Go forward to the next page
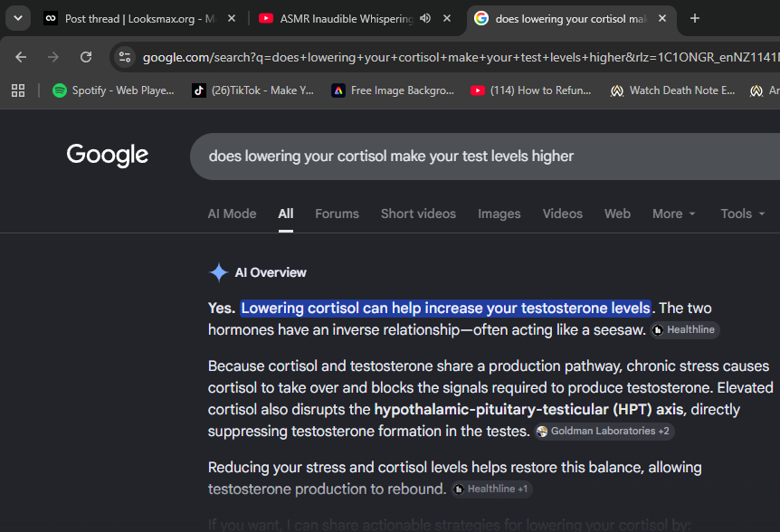Viewport: 780px width, 532px height. pos(53,57)
